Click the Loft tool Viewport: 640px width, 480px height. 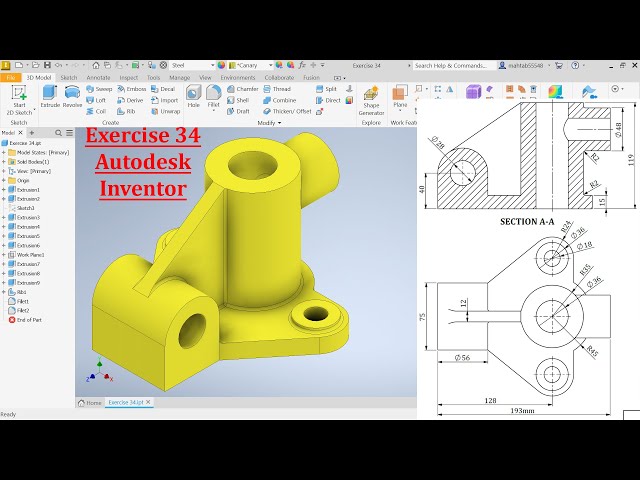point(96,100)
